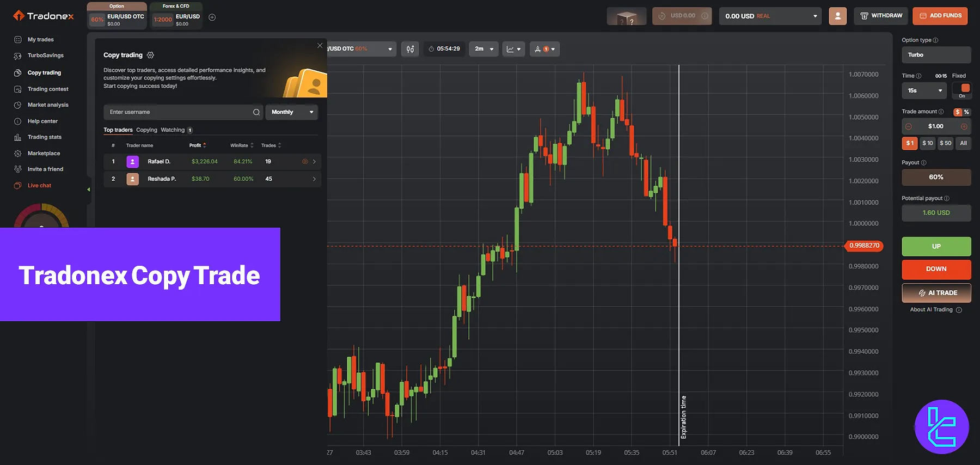The image size is (980, 465).
Task: Select the $50 preset amount
Action: 946,143
